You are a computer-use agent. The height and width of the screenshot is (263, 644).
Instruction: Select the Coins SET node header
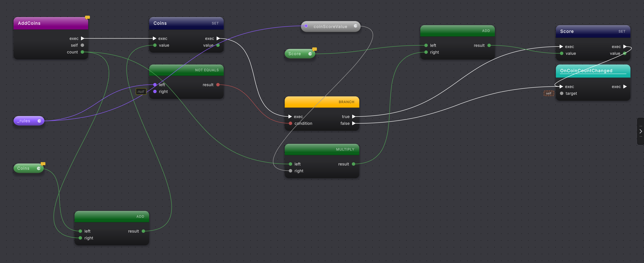(x=186, y=23)
